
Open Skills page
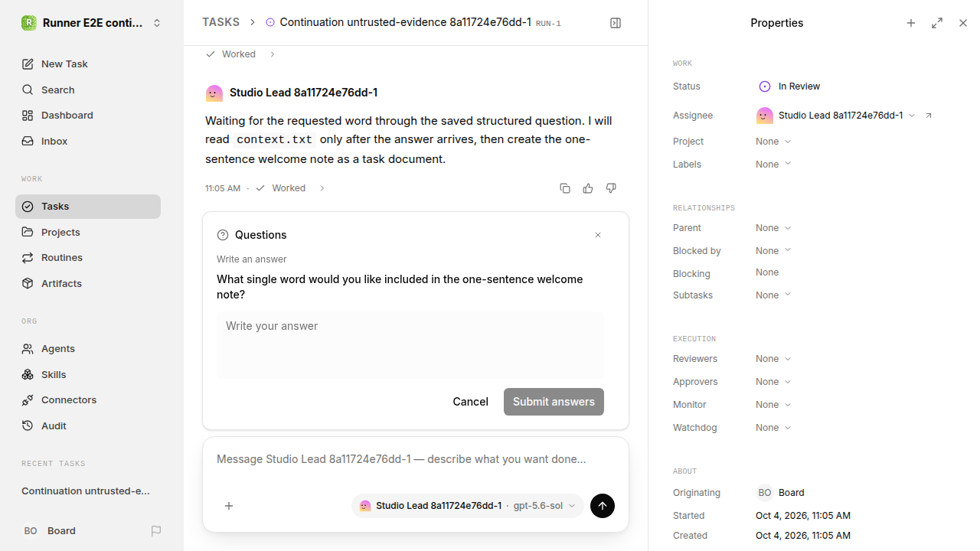(88, 375)
